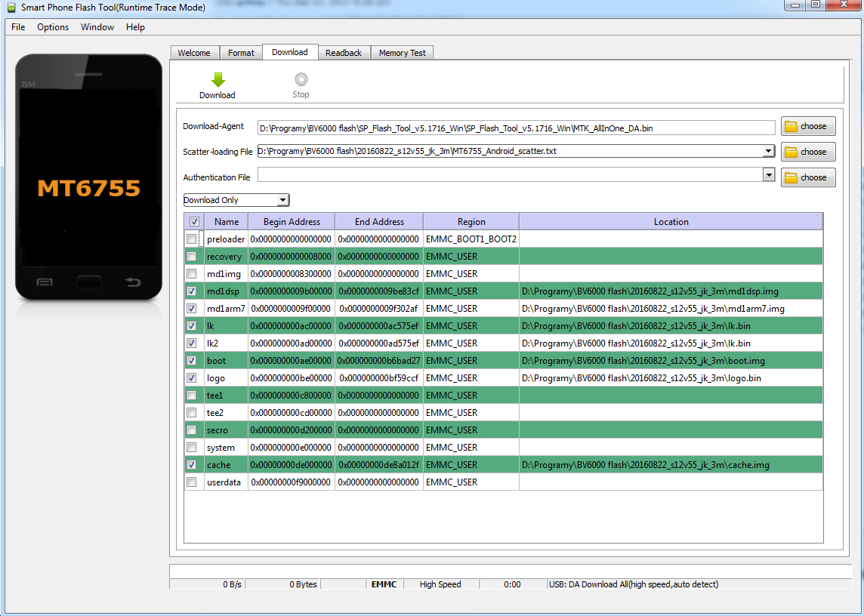Toggle the select-all checkbox in table header
Viewport: 864px width, 616px height.
194,222
